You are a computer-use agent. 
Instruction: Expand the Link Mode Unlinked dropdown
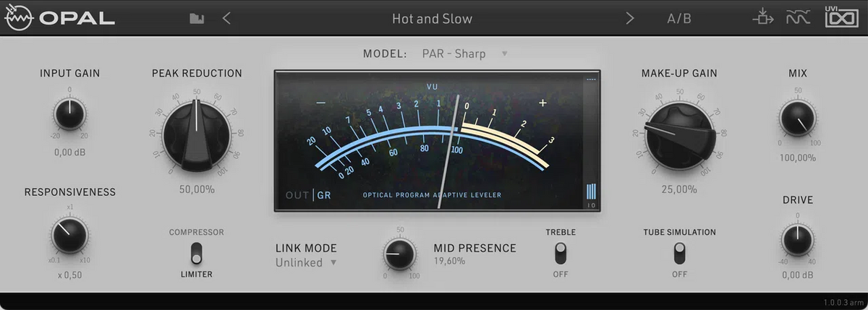pos(307,262)
